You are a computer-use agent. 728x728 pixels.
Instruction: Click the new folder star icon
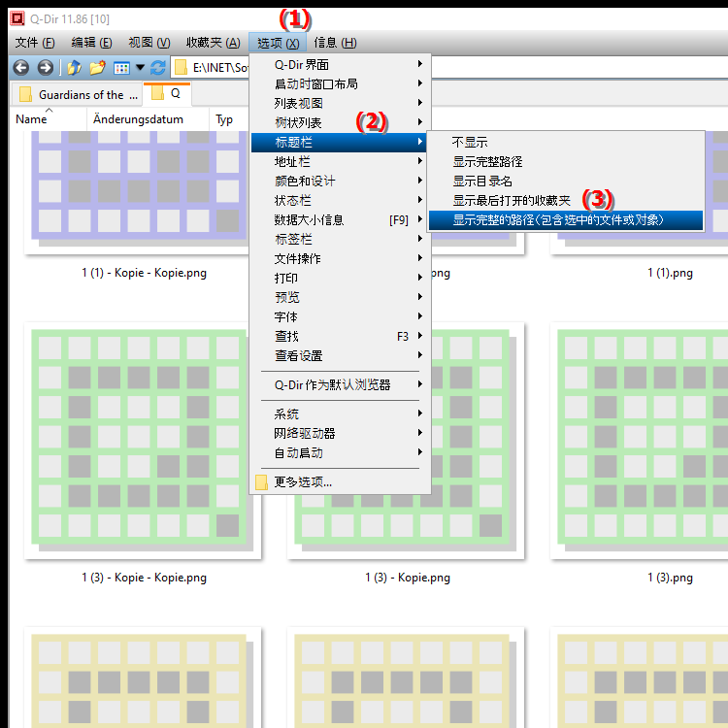click(97, 68)
